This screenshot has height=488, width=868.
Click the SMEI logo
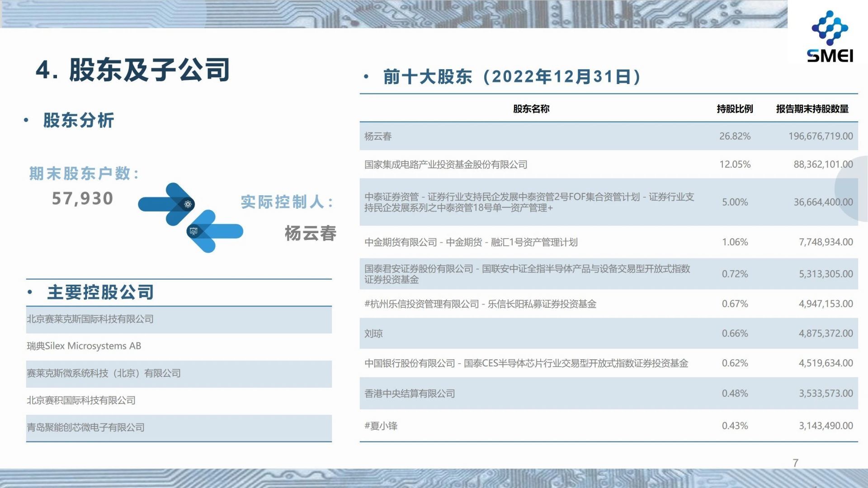[x=830, y=36]
